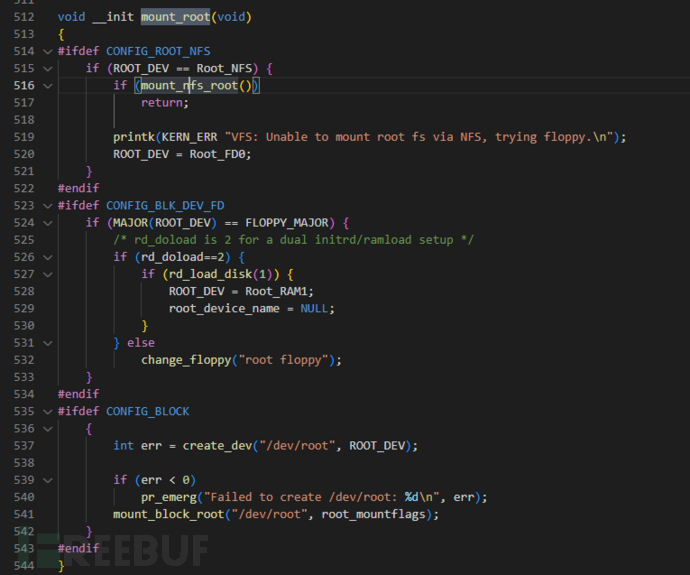Fold the rd_load_disk(1) if block
The image size is (690, 575).
46,274
